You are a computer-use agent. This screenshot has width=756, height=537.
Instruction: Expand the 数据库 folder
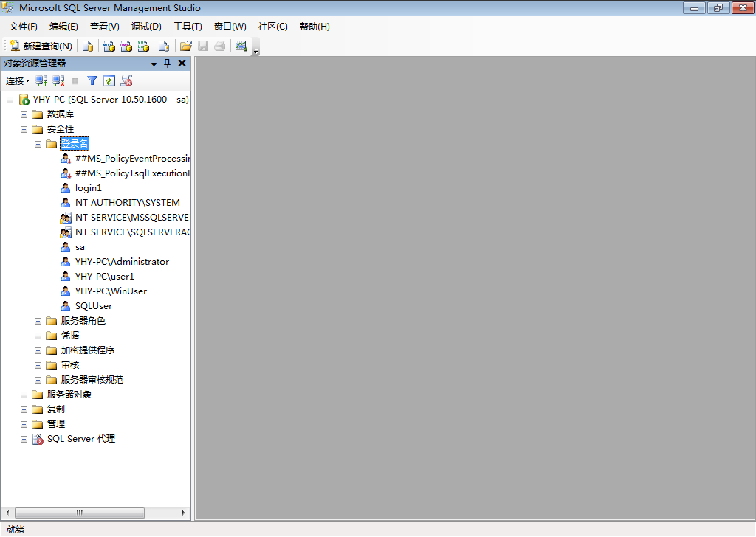click(x=24, y=114)
